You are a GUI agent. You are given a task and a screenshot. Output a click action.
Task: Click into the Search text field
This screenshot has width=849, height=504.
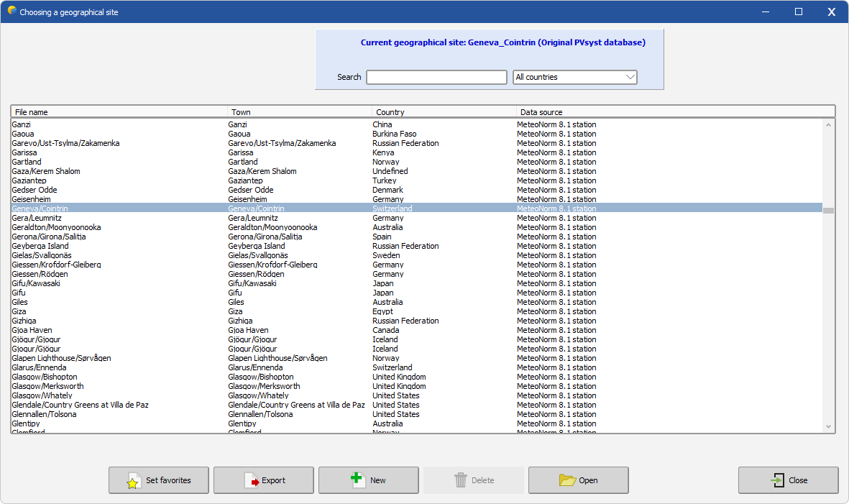click(436, 77)
